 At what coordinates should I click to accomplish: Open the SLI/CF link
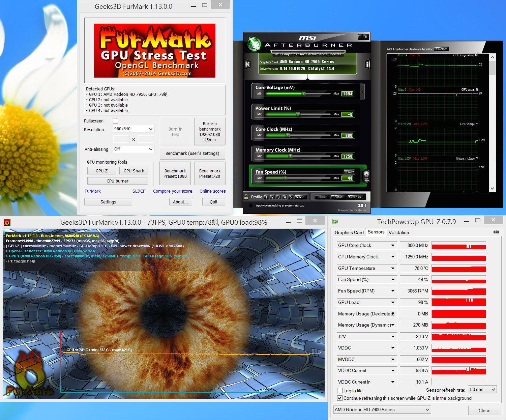tap(139, 191)
